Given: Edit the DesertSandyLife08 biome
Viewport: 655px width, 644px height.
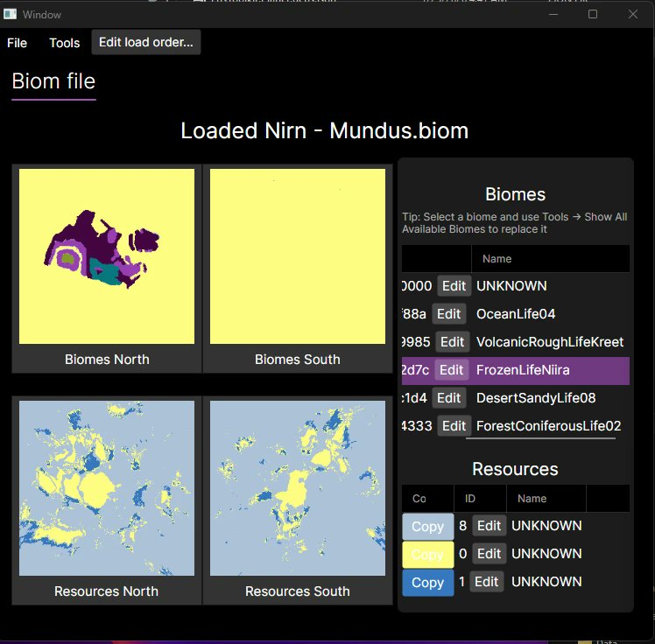Looking at the screenshot, I should pos(448,398).
